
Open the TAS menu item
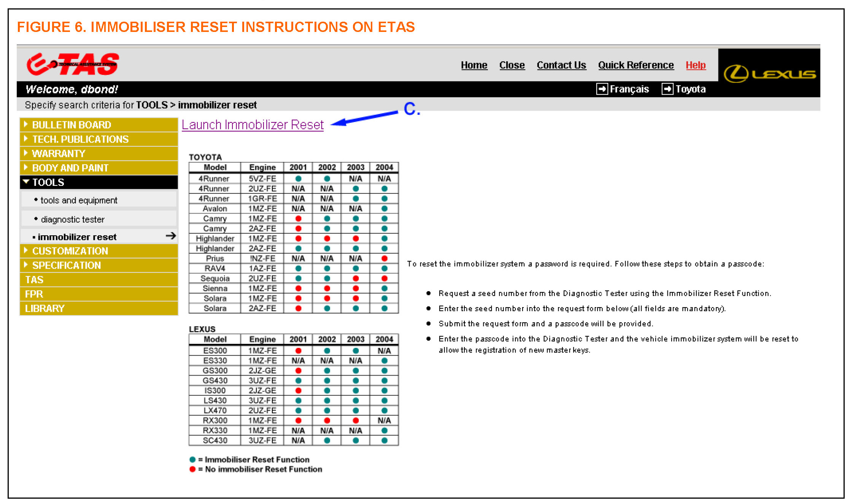point(34,280)
